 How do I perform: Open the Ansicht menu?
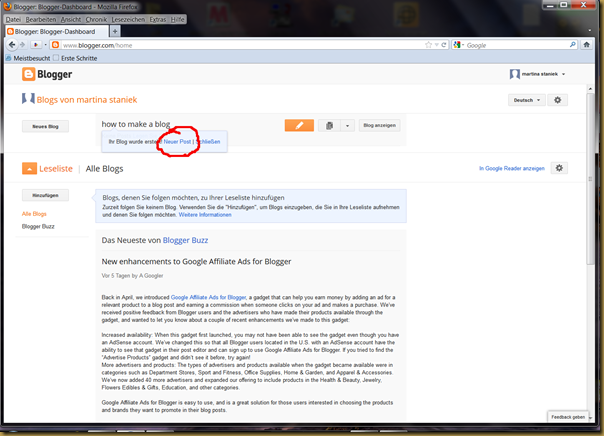tap(71, 19)
